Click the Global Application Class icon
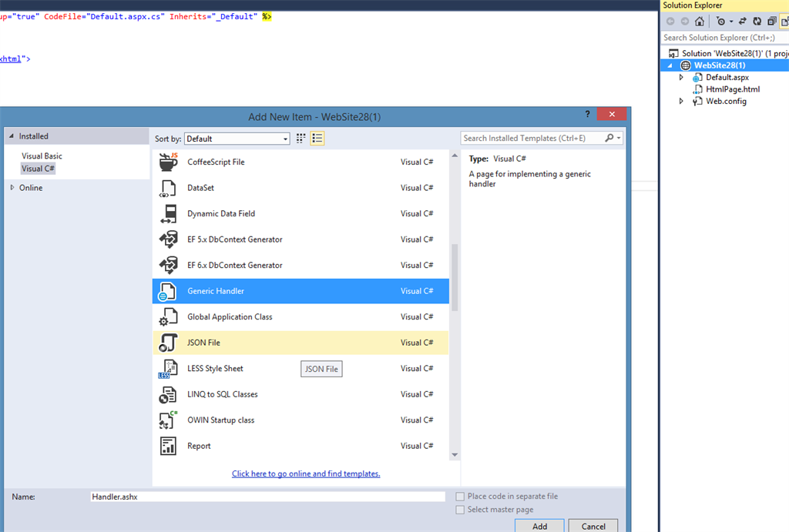 click(x=168, y=316)
